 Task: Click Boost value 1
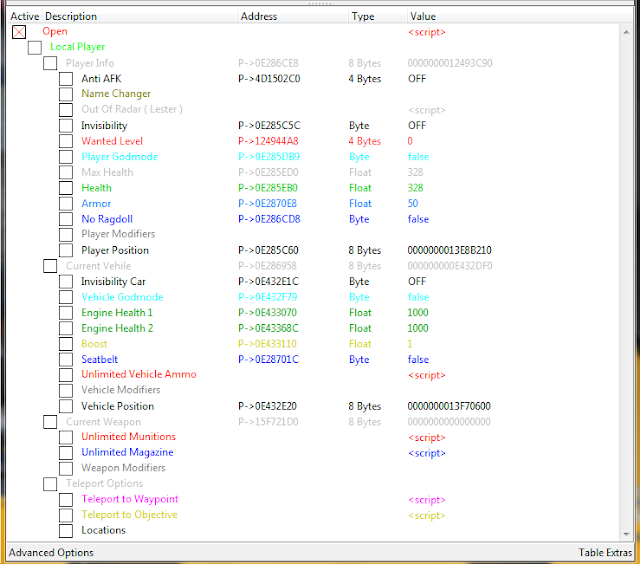click(x=410, y=344)
